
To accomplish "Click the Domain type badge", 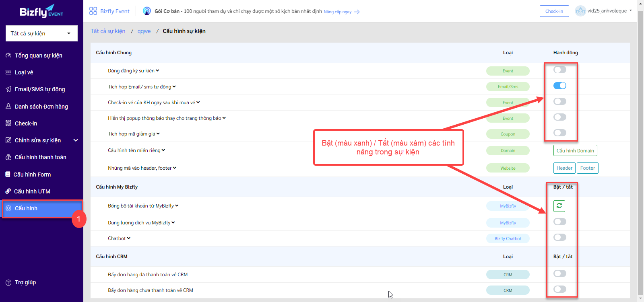I will point(508,150).
